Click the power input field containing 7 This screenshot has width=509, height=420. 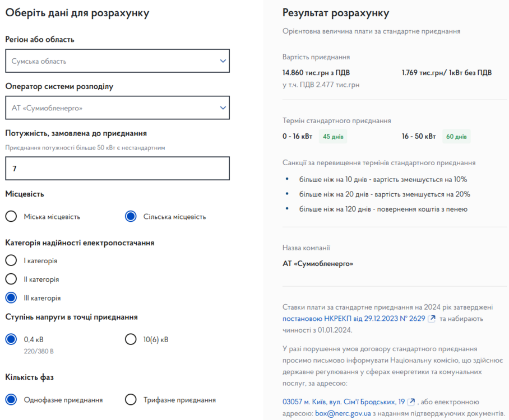[x=117, y=168]
